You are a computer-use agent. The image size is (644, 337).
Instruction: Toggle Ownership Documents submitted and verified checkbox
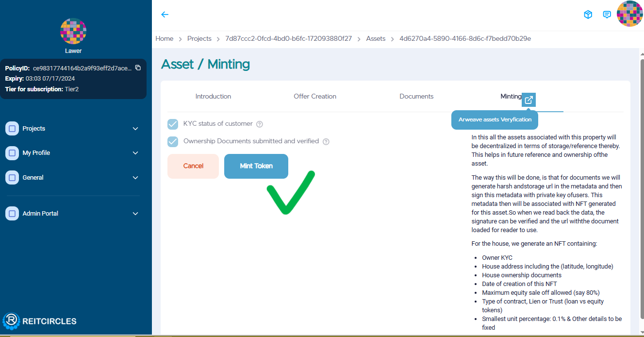pyautogui.click(x=173, y=142)
